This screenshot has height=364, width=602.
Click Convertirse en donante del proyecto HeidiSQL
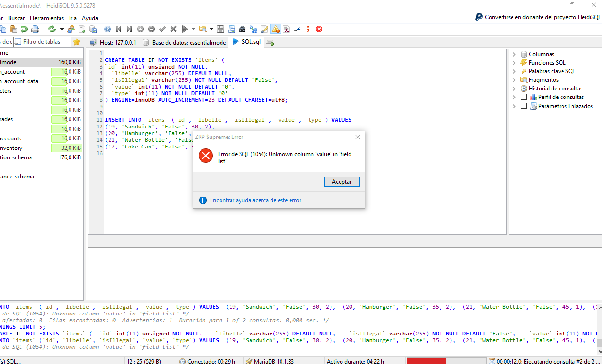pos(538,17)
